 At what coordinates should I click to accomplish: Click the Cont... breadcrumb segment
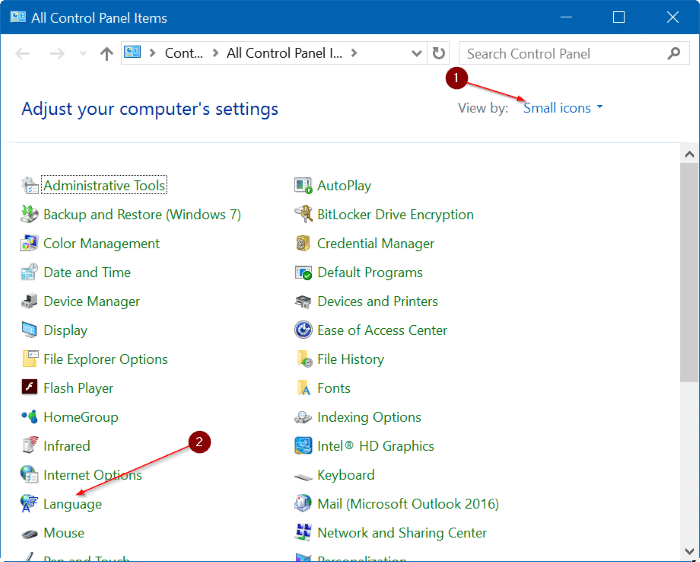point(183,54)
